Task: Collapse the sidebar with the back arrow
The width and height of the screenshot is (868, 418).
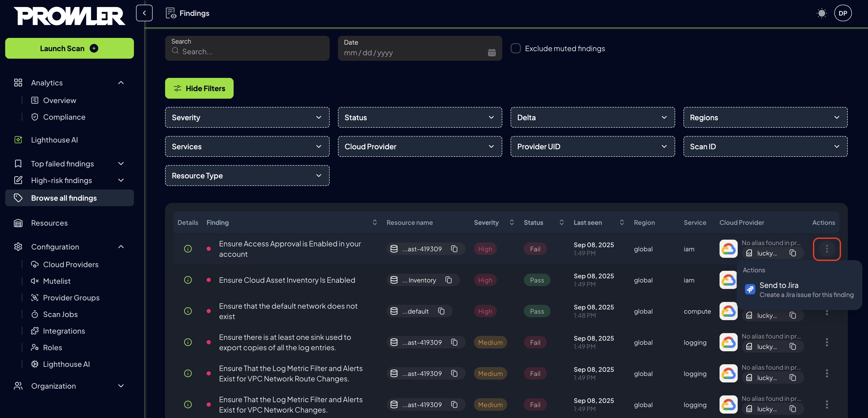Action: [144, 13]
